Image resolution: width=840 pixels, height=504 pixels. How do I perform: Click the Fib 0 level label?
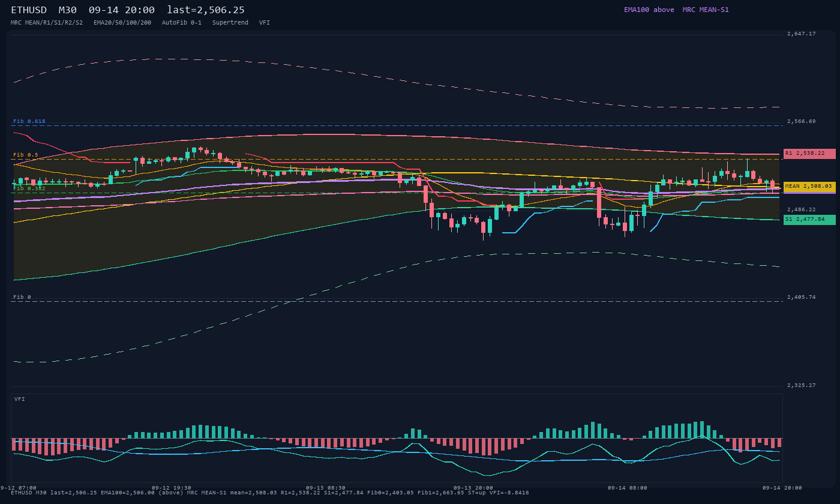(x=22, y=297)
